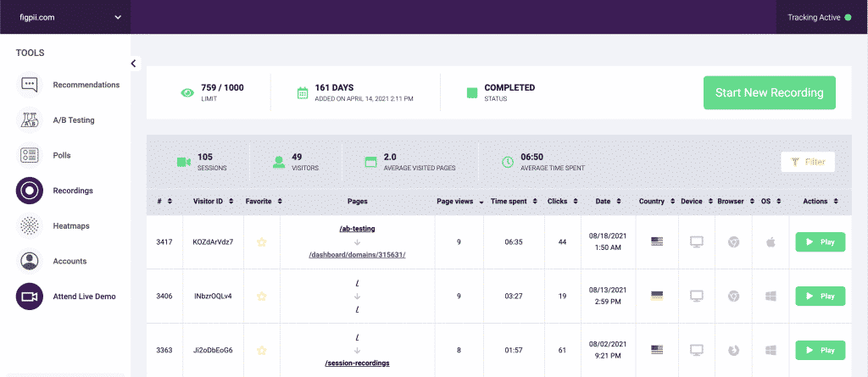This screenshot has height=377, width=868.
Task: Sort recordings by Date column header
Action: [x=606, y=202]
